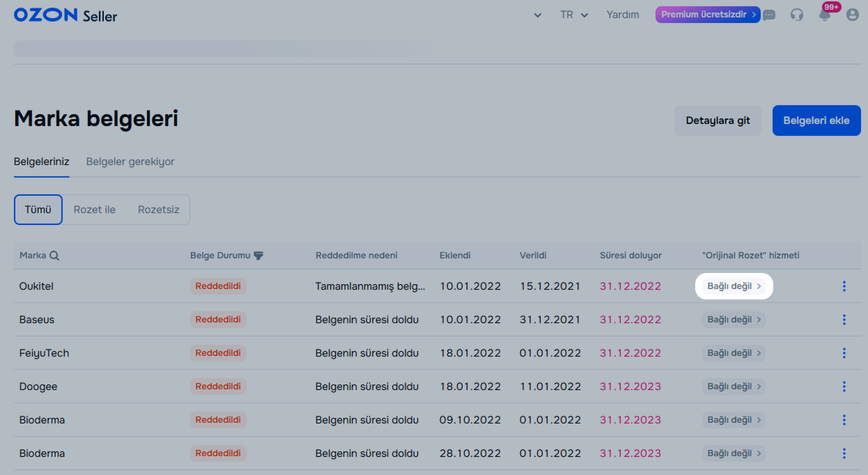Screen dimensions: 868x475
Task: Open the headset support icon
Action: [797, 15]
